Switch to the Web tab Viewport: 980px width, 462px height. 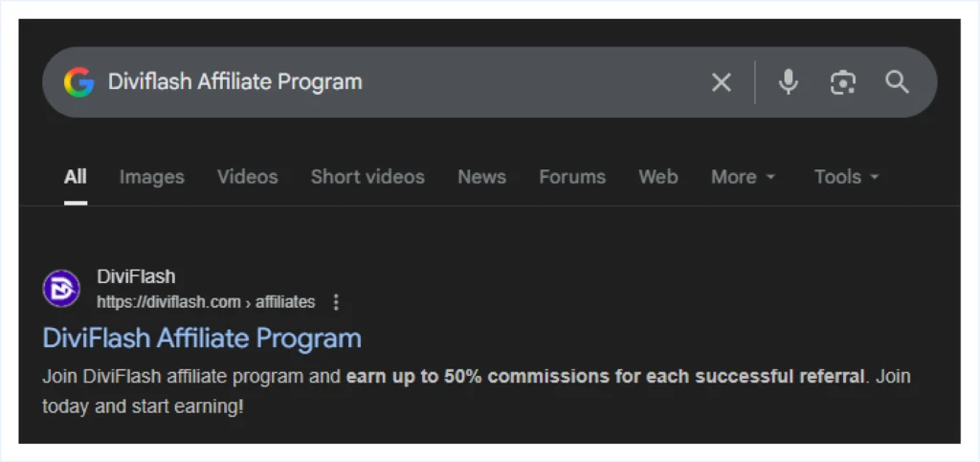coord(658,177)
